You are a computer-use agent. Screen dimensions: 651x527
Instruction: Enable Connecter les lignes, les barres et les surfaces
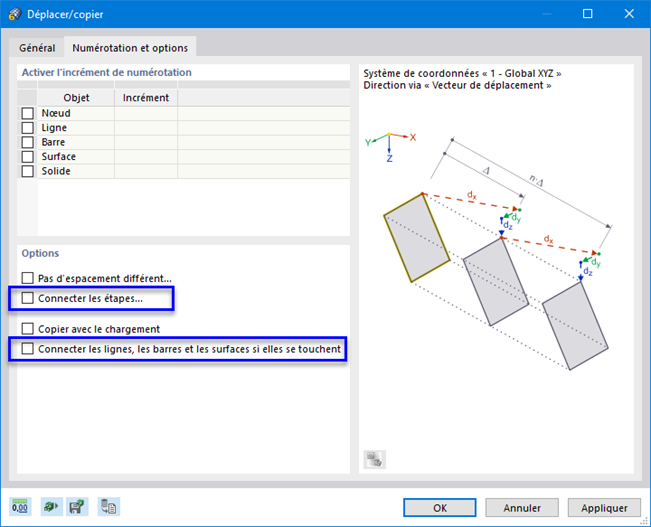coord(27,348)
